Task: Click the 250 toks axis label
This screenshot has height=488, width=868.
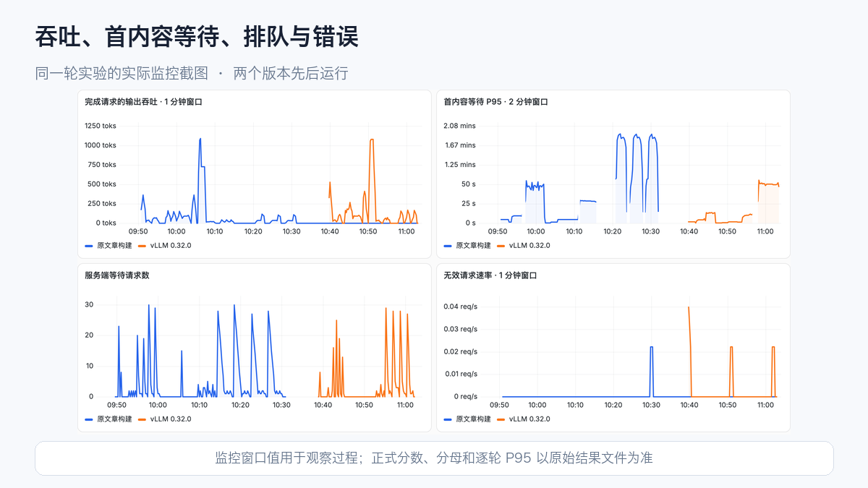Action: pos(102,204)
